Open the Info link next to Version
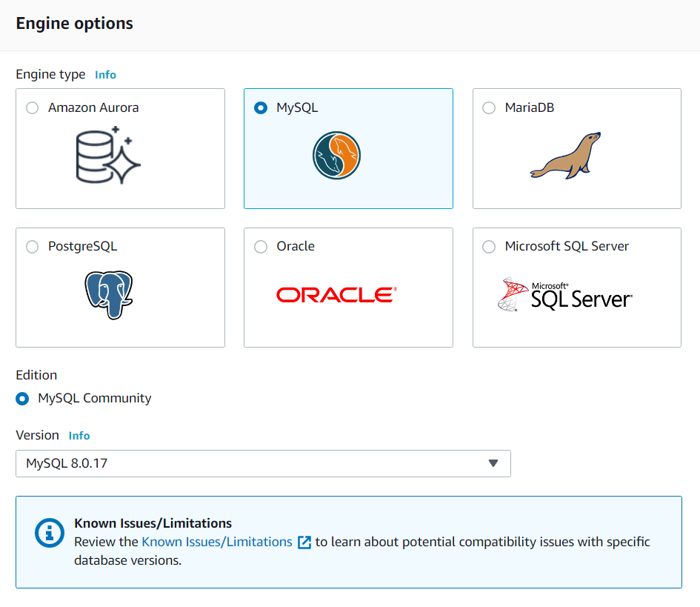700x607 pixels. tap(79, 436)
